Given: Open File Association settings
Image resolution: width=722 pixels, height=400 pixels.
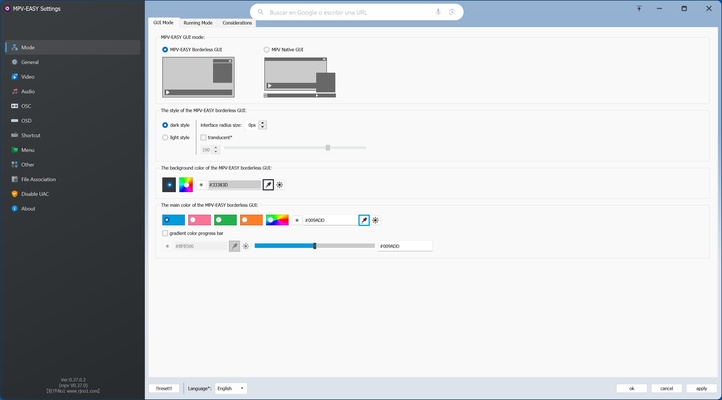Looking at the screenshot, I should coord(73,180).
